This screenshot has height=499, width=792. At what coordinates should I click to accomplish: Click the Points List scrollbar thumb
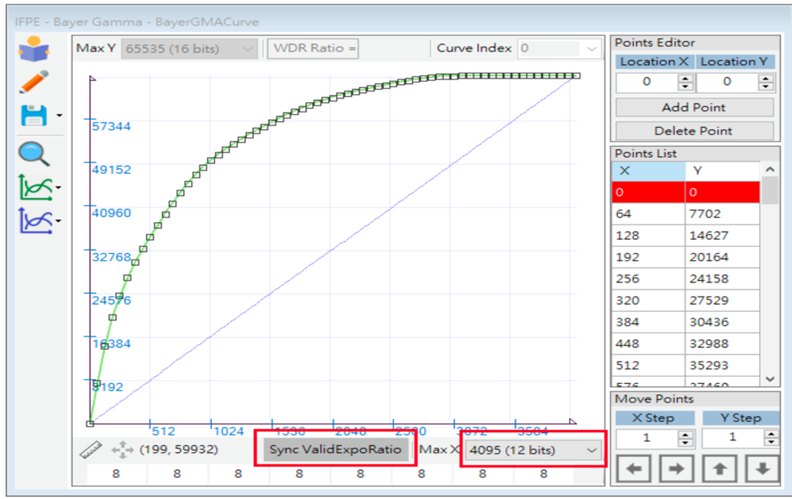(x=770, y=190)
